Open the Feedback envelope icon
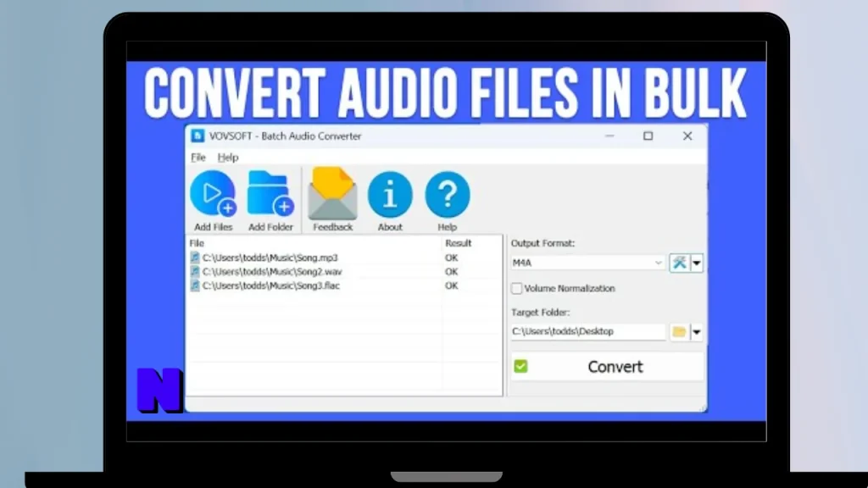This screenshot has height=488, width=868. 332,194
